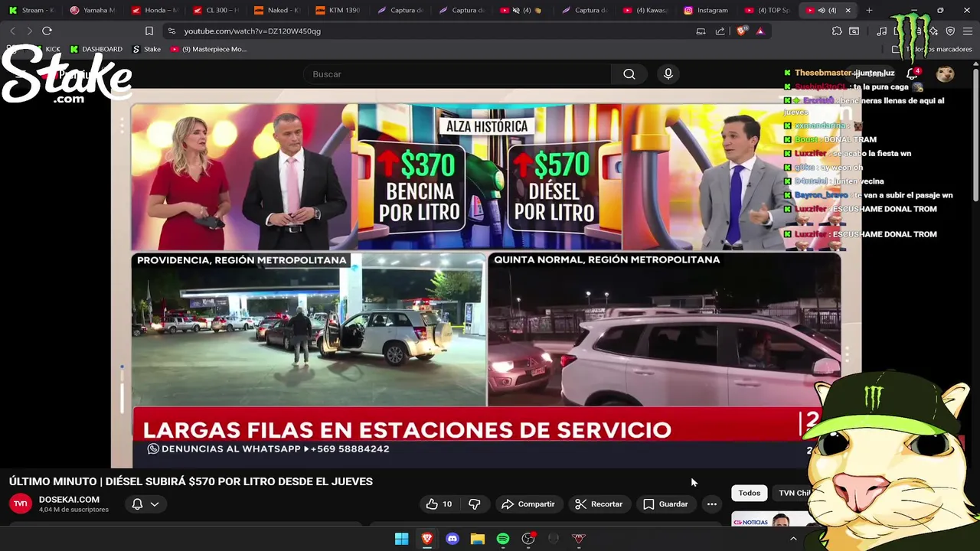Click the video title ÚLTIMO MINUTO text
The height and width of the screenshot is (551, 980).
point(191,481)
